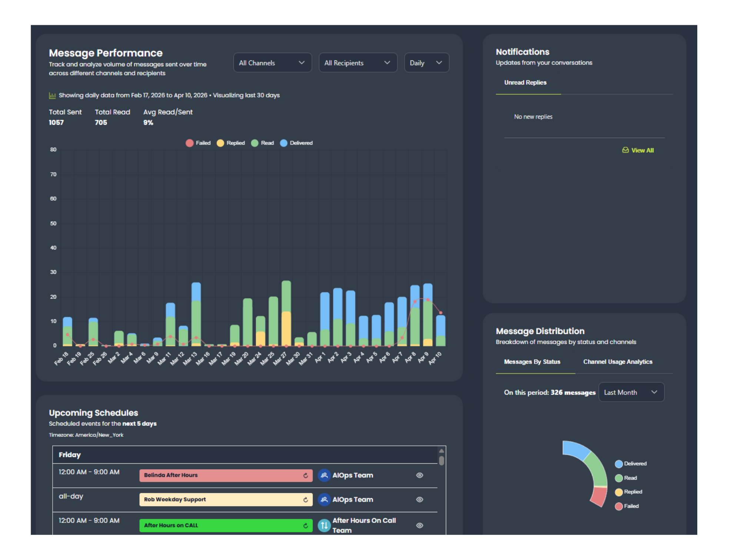Change the Daily interval dropdown
Viewport: 741px width, 560px height.
point(426,63)
